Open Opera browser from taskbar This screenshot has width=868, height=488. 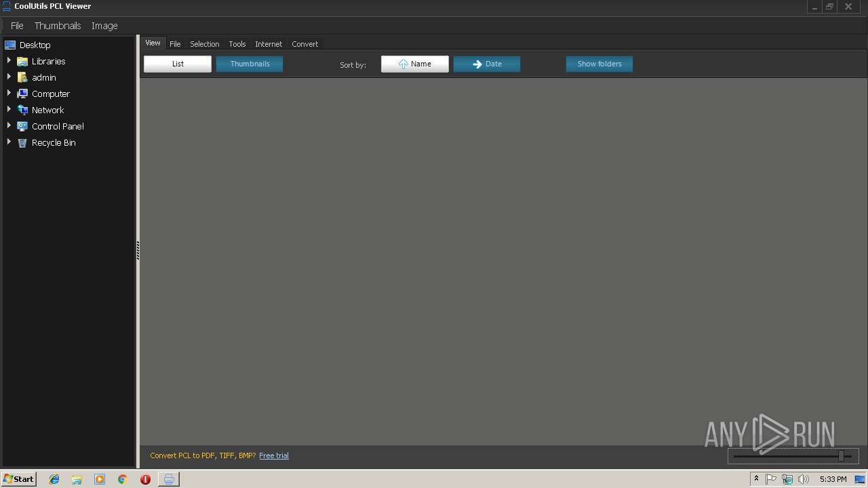(145, 479)
